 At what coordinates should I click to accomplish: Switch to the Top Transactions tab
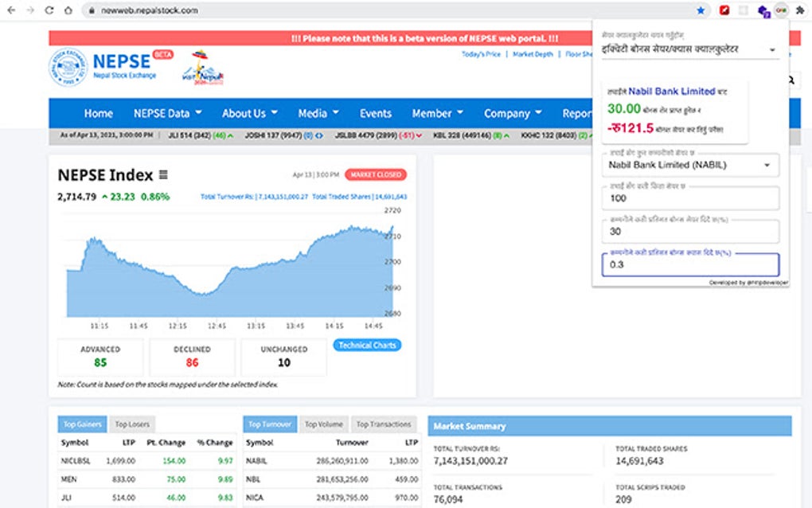(384, 424)
